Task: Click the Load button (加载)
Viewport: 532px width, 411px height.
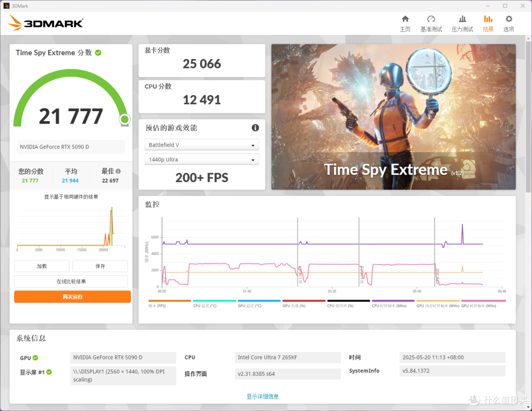Action: [42, 266]
